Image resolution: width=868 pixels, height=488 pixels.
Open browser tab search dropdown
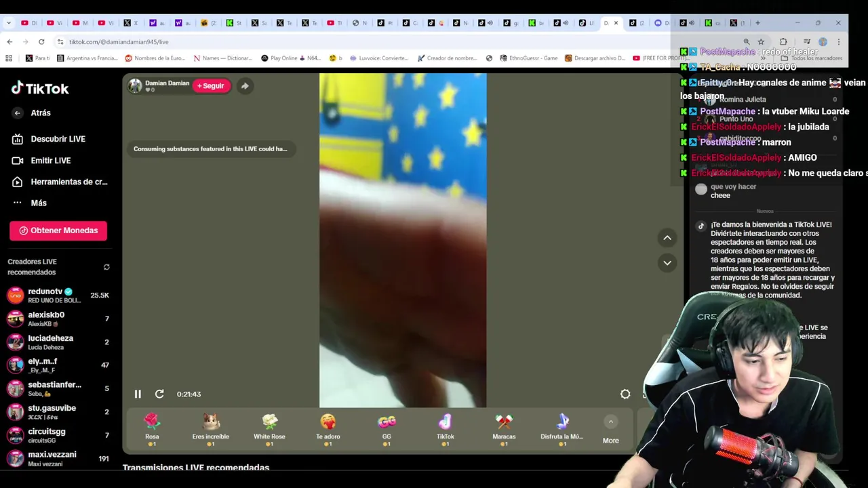8,23
